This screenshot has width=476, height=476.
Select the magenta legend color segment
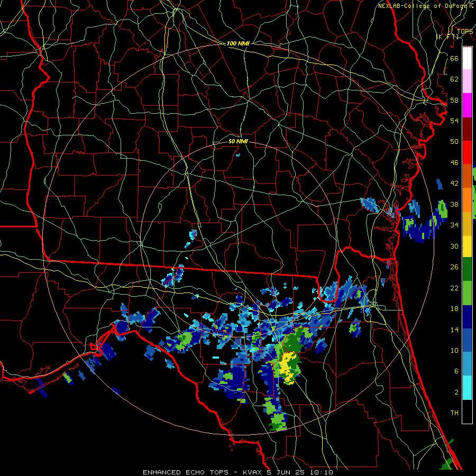tap(467, 105)
